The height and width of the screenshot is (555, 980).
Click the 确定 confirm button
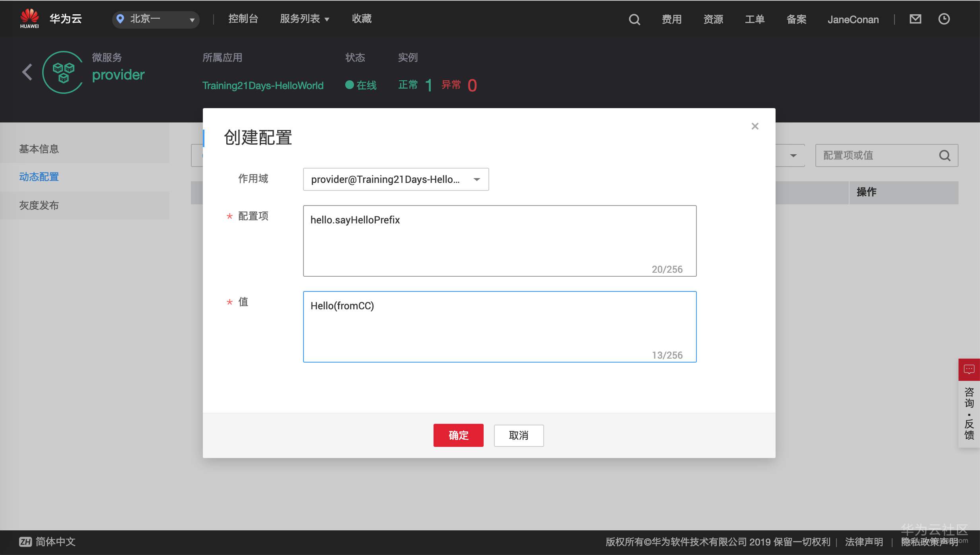pyautogui.click(x=458, y=435)
